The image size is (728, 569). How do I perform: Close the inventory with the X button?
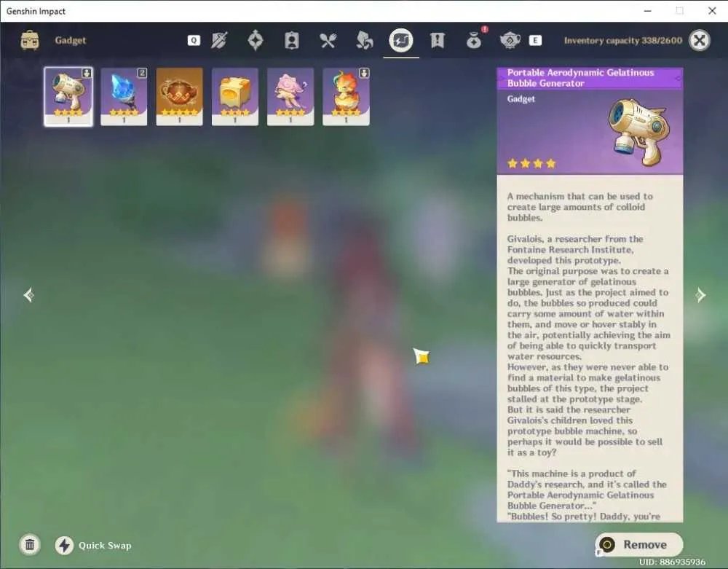coord(699,40)
